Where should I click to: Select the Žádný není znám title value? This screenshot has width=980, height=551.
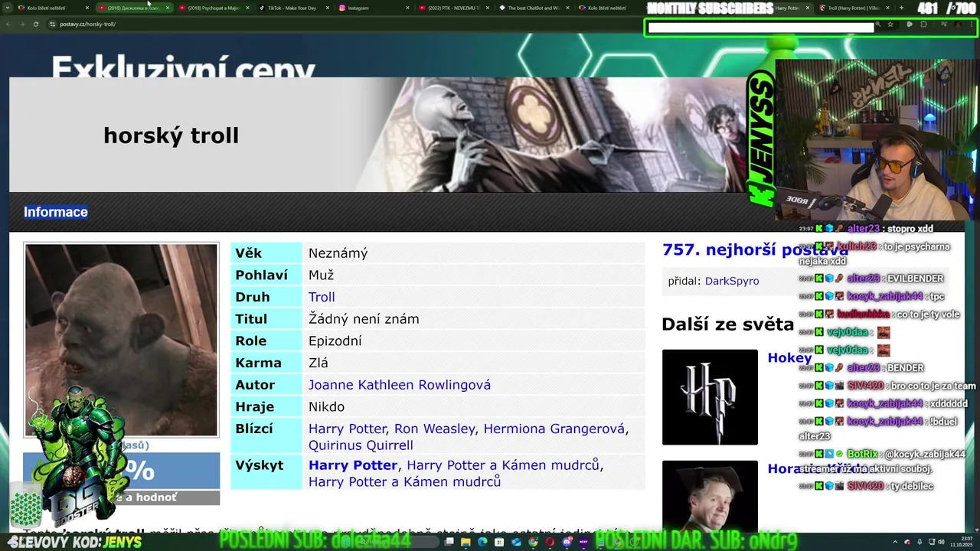pos(364,319)
